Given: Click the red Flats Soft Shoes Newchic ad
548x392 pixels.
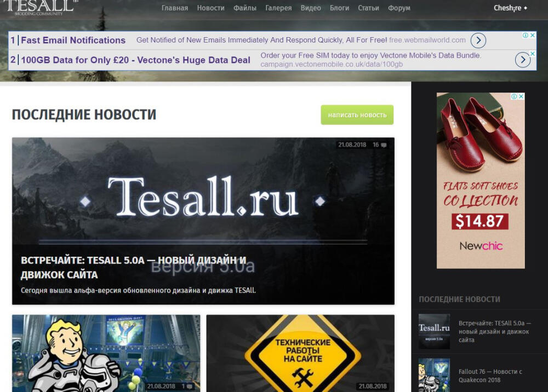Looking at the screenshot, I should [x=481, y=181].
